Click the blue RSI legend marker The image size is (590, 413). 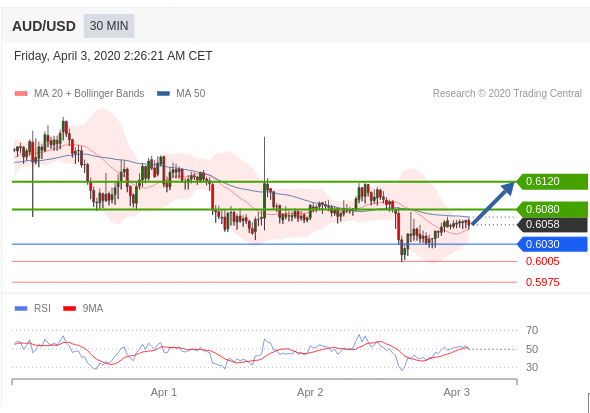click(x=21, y=308)
